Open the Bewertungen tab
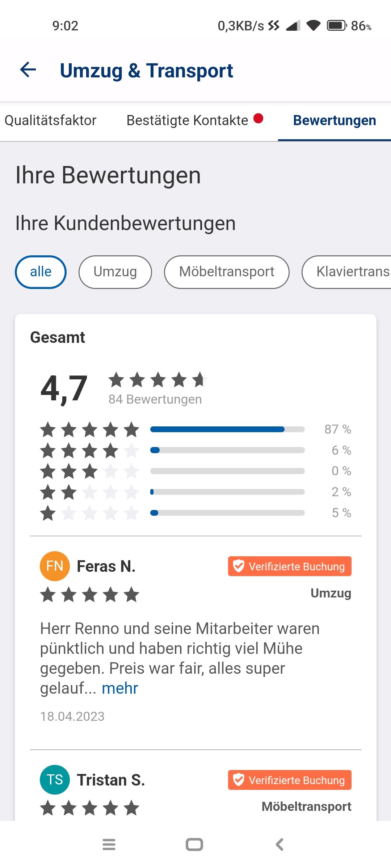Image resolution: width=391 pixels, height=868 pixels. click(x=335, y=120)
